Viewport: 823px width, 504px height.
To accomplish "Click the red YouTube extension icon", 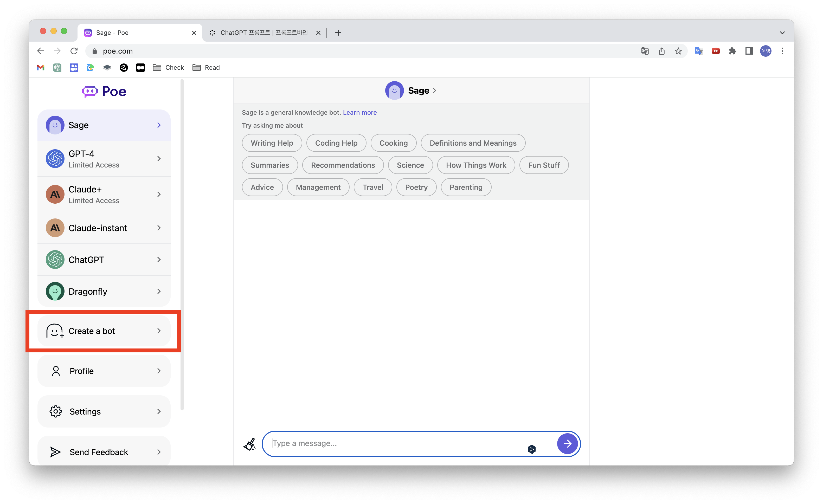I will (716, 51).
